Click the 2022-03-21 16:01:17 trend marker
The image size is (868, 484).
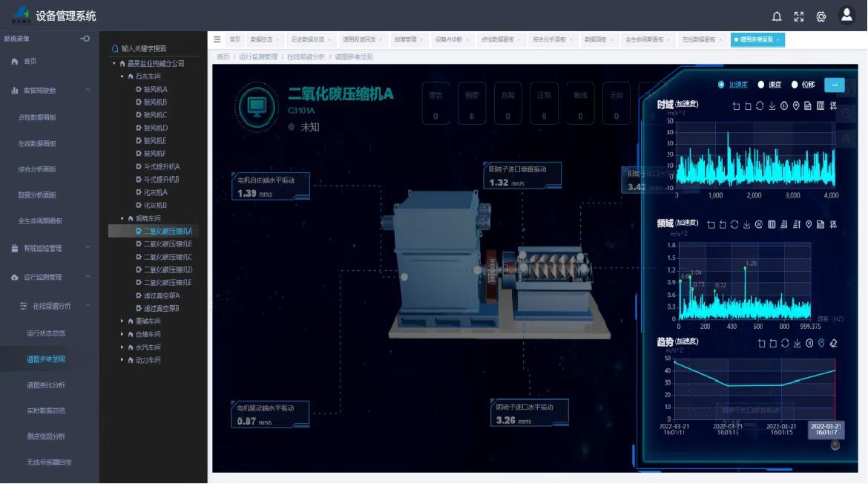point(826,429)
